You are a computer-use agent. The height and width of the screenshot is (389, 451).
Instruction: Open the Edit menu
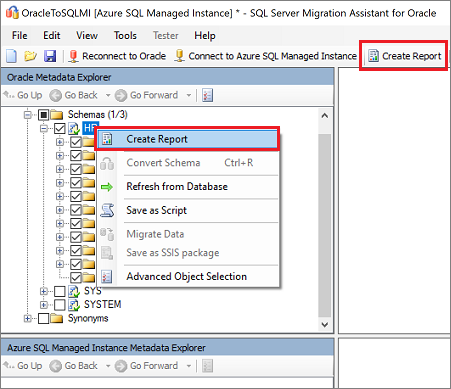point(52,35)
